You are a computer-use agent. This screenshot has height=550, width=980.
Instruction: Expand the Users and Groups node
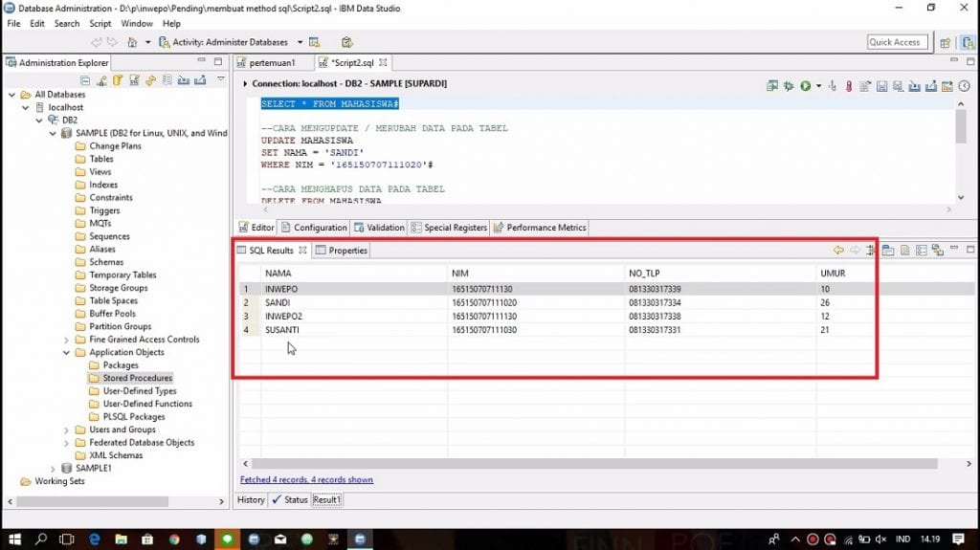click(x=67, y=429)
